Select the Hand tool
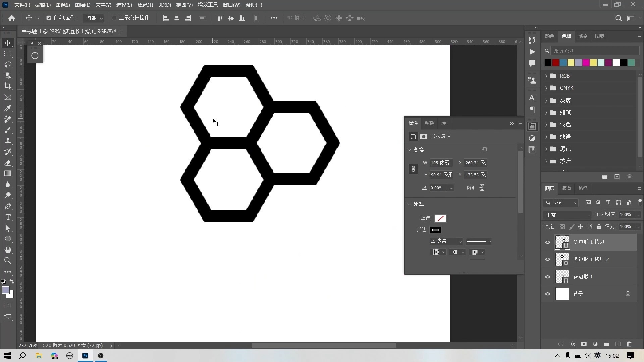 tap(8, 250)
